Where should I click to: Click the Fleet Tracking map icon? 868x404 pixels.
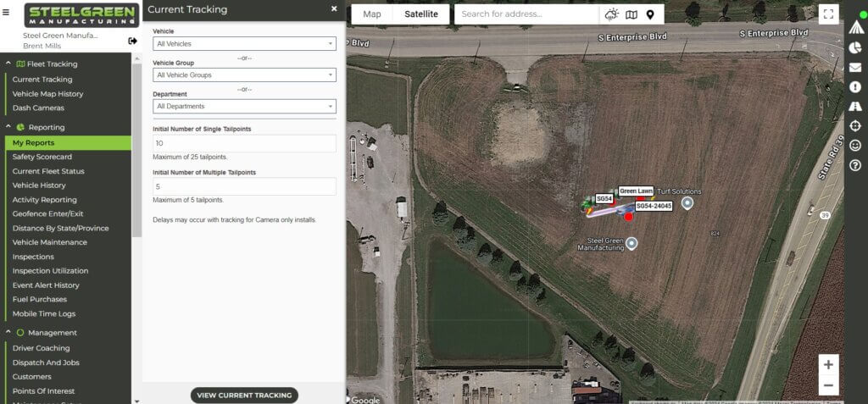(20, 64)
